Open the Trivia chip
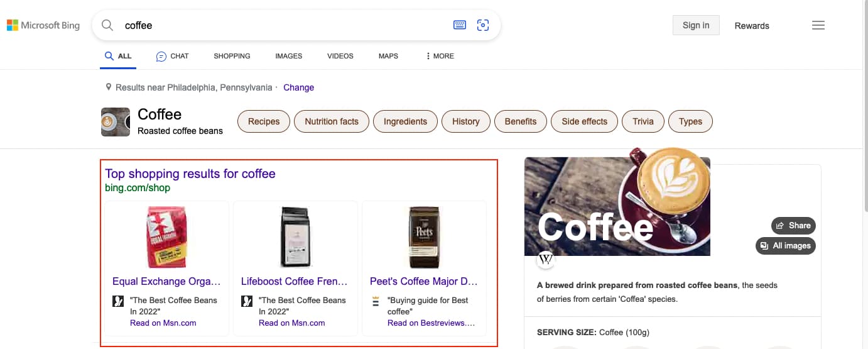 click(643, 121)
